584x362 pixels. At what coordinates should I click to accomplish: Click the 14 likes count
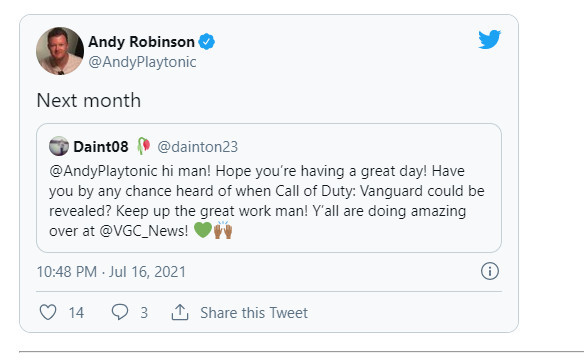[76, 313]
